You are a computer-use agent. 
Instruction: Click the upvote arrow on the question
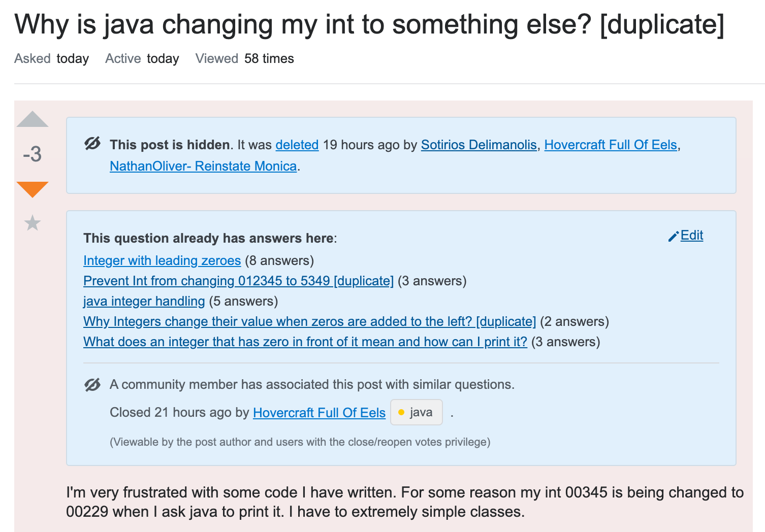pos(33,119)
